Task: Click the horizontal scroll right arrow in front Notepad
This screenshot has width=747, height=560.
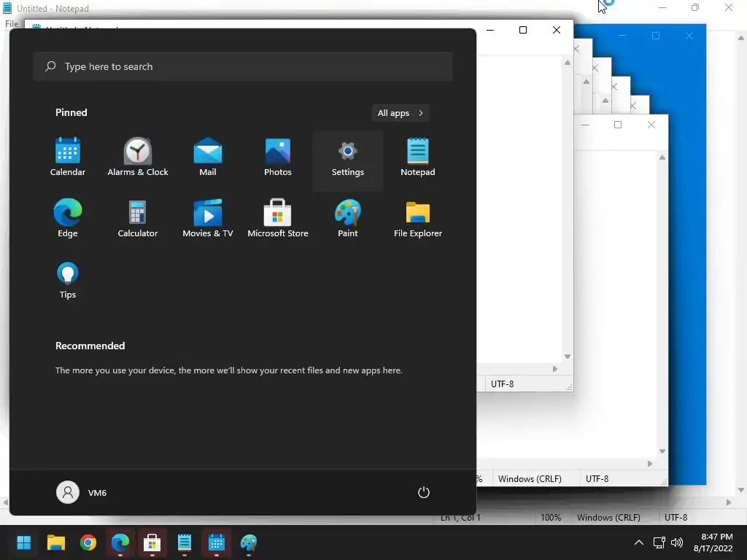Action: (555, 369)
